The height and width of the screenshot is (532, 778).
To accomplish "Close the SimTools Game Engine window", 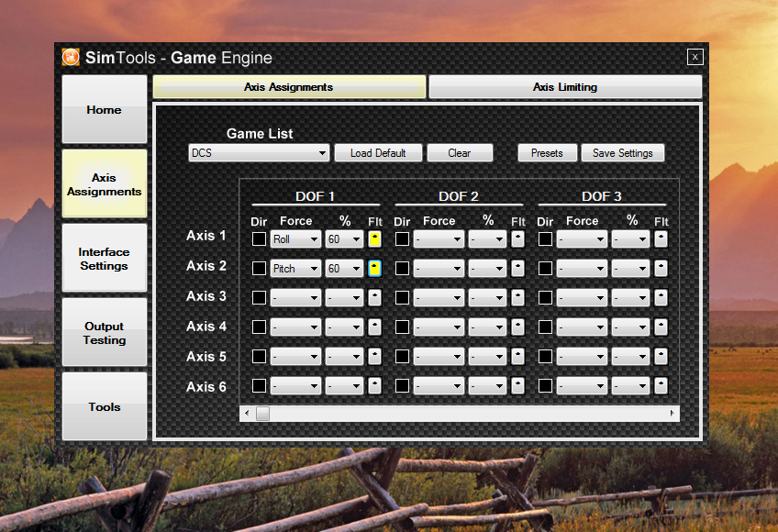I will point(695,57).
